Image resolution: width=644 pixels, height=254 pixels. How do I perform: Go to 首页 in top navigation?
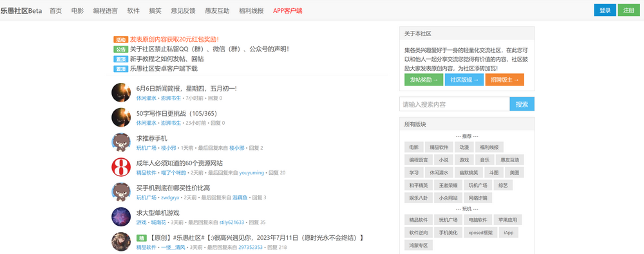click(x=55, y=11)
